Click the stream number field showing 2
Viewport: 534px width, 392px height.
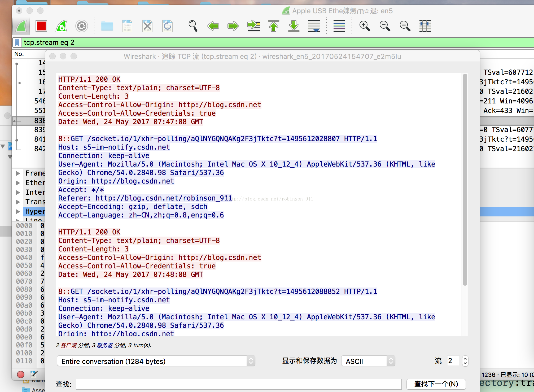point(453,361)
